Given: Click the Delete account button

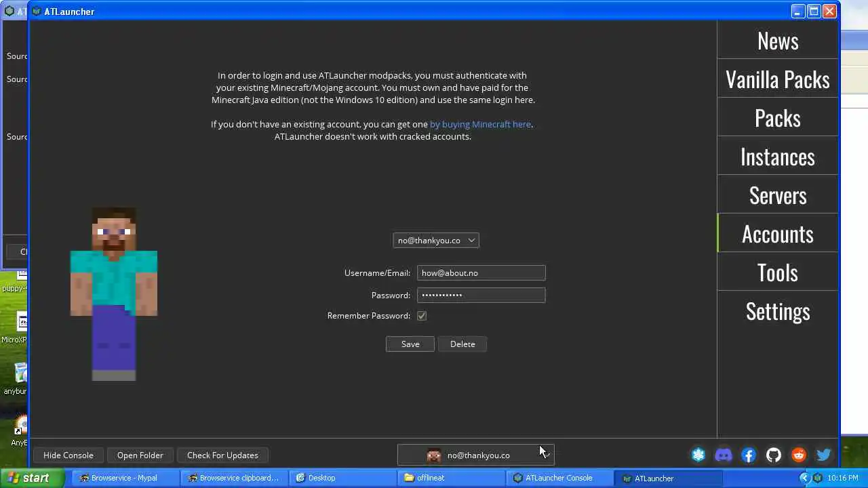Looking at the screenshot, I should point(462,344).
